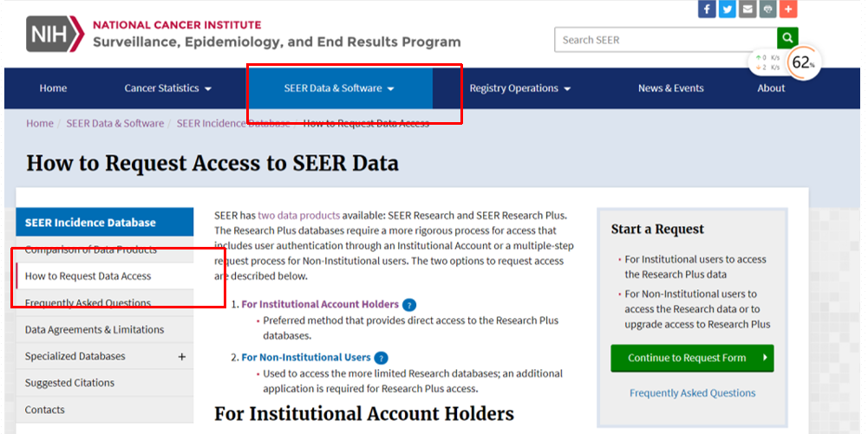Screen dimensions: 868x434
Task: Click Continue to Request Form button
Action: (x=692, y=358)
